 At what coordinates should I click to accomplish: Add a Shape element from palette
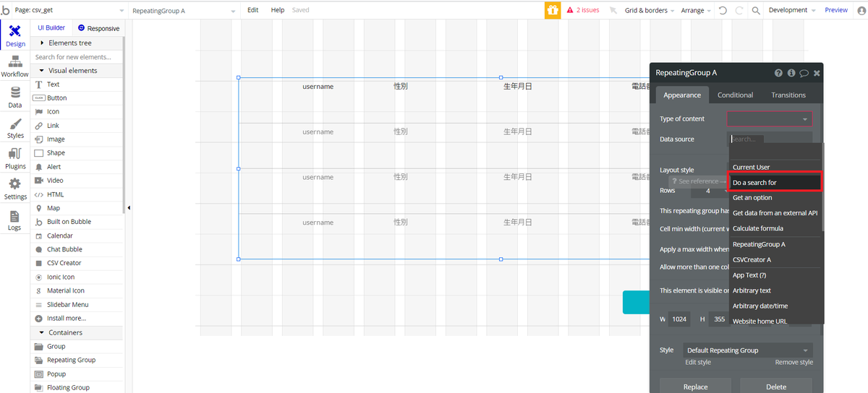pos(77,153)
